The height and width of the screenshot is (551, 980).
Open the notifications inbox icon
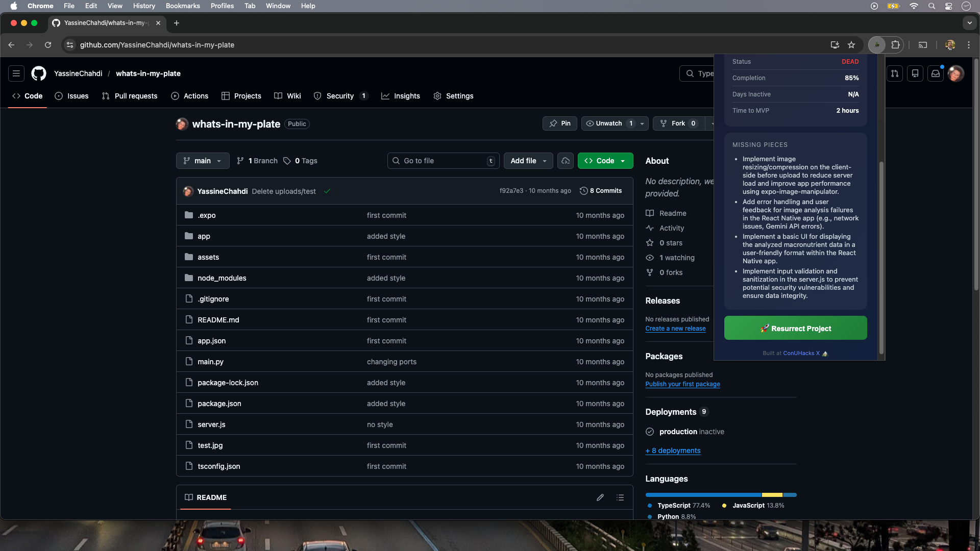(935, 73)
